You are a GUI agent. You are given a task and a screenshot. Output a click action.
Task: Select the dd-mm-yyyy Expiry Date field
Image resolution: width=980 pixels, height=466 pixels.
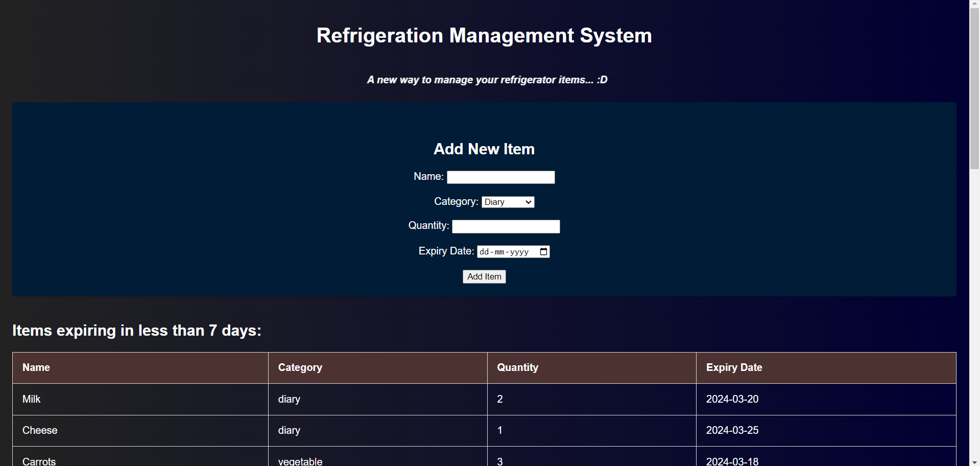coord(506,251)
